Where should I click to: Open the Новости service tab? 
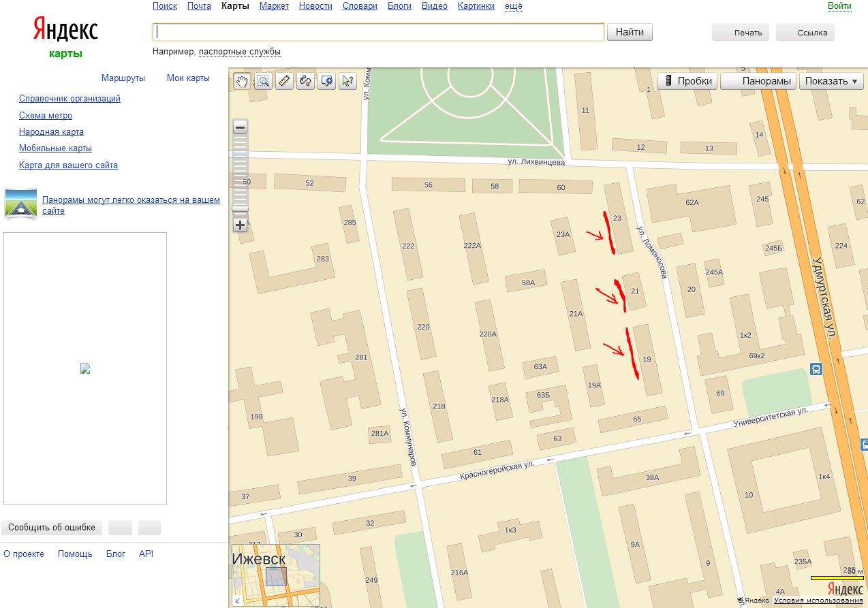pos(315,6)
